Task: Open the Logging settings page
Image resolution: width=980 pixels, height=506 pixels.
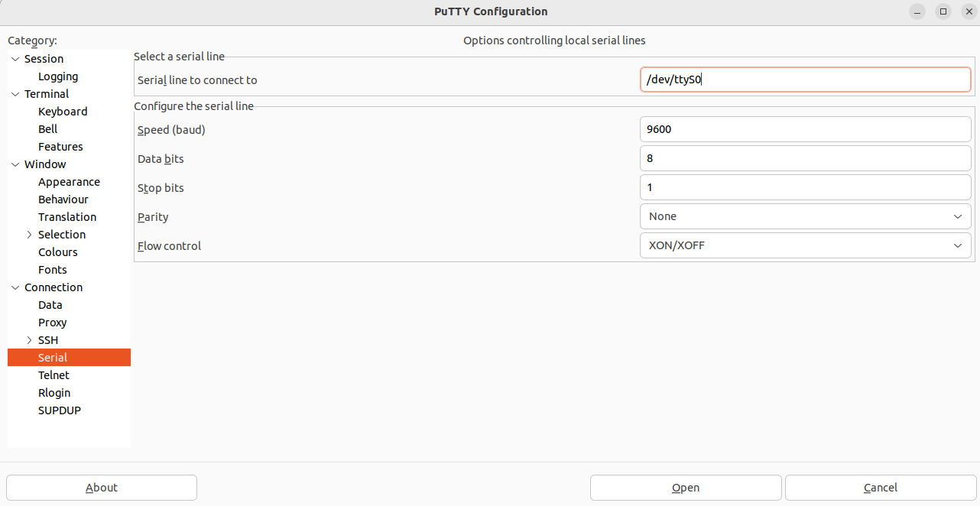Action: coord(58,76)
